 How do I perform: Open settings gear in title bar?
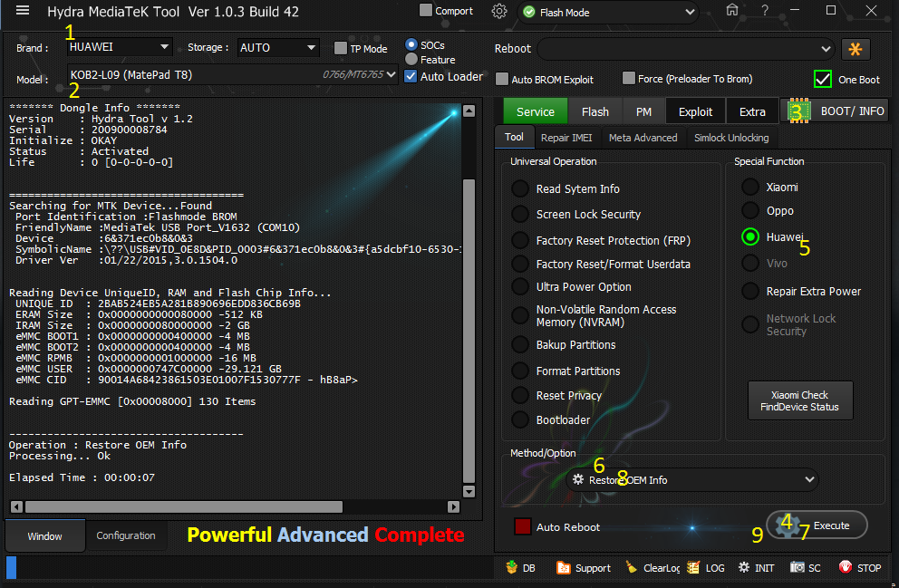pos(499,12)
